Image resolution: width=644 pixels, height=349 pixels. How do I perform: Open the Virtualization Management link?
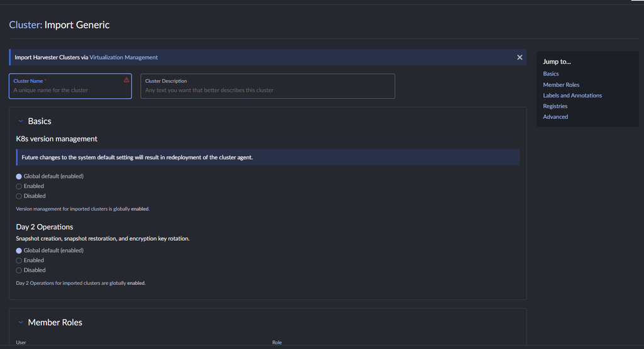point(124,57)
